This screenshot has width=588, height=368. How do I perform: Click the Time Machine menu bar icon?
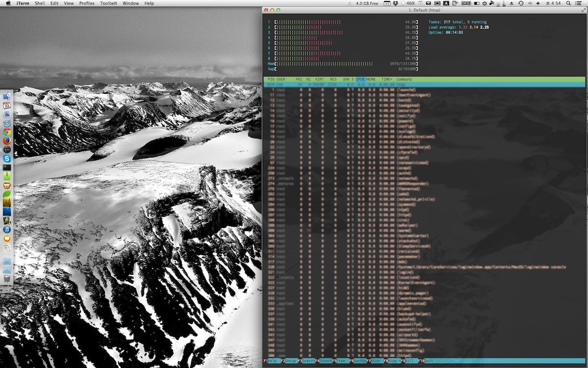[x=521, y=3]
